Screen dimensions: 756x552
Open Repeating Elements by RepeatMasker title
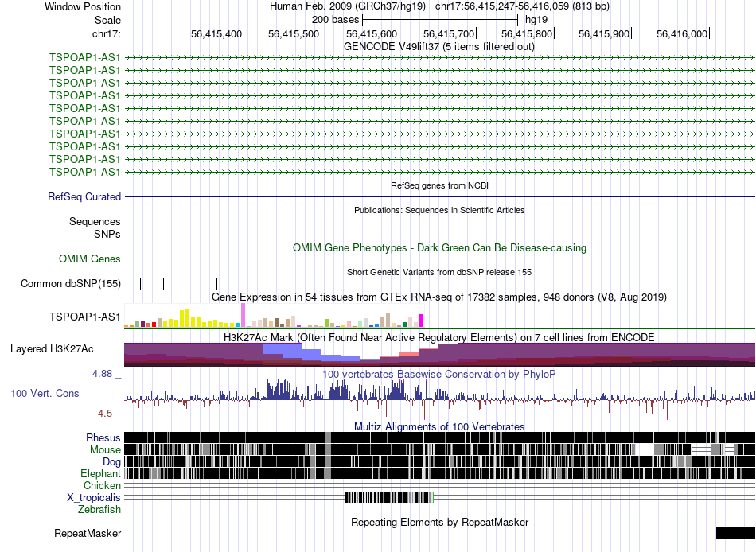pyautogui.click(x=440, y=522)
